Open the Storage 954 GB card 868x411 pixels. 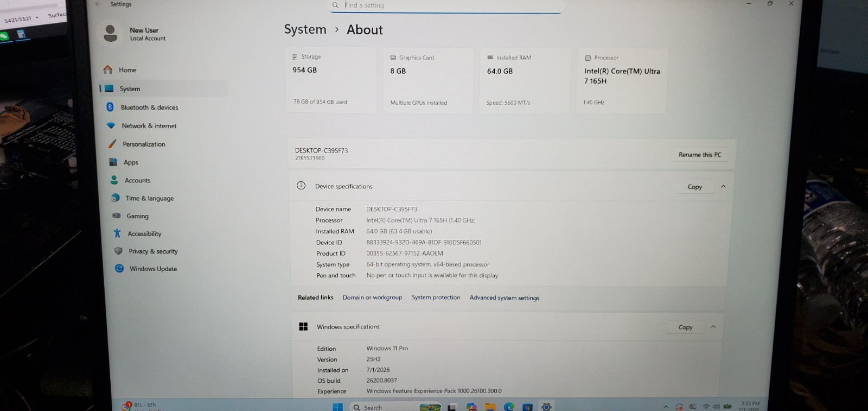[x=330, y=80]
